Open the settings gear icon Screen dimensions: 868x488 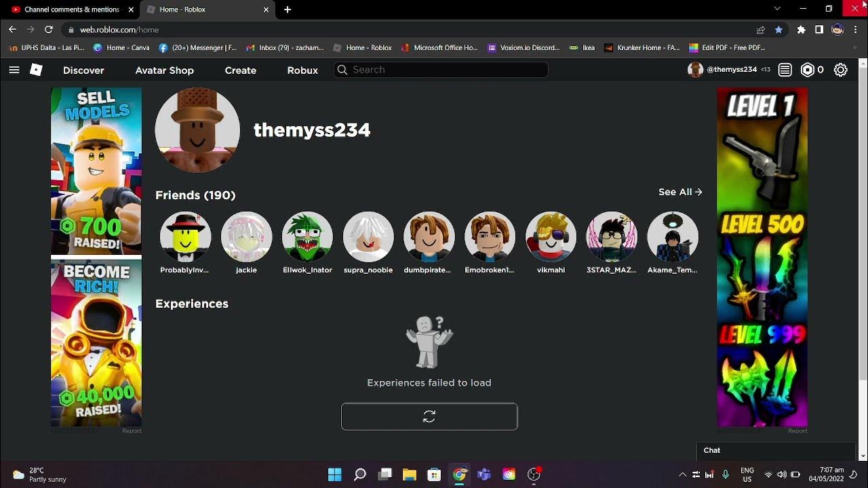pyautogui.click(x=840, y=70)
